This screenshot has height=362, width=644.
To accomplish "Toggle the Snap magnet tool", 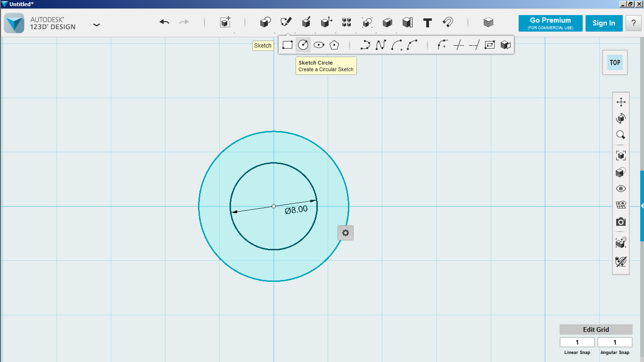I will pos(448,22).
